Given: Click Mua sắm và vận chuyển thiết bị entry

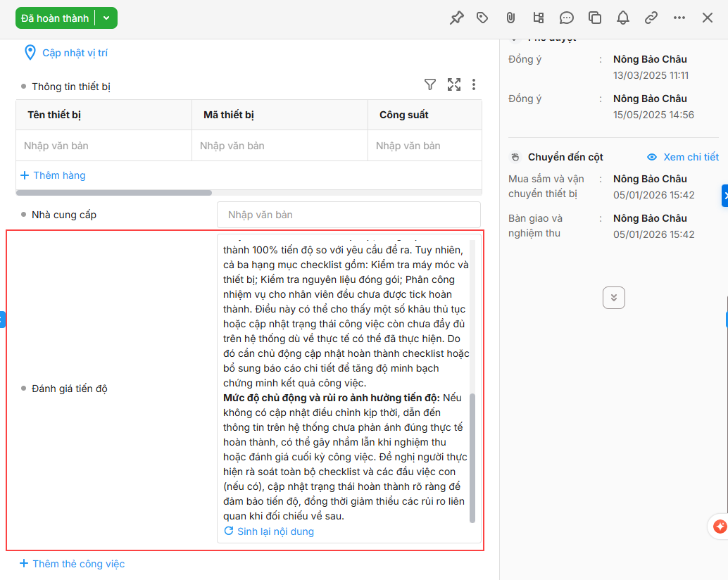Looking at the screenshot, I should coord(546,186).
